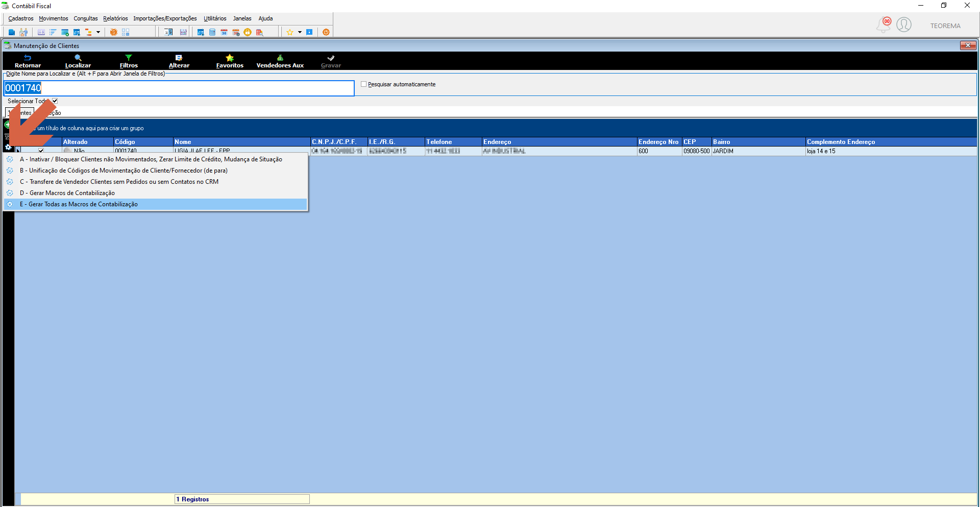This screenshot has width=980, height=507.
Task: Sort by the Bairro column header
Action: point(758,142)
